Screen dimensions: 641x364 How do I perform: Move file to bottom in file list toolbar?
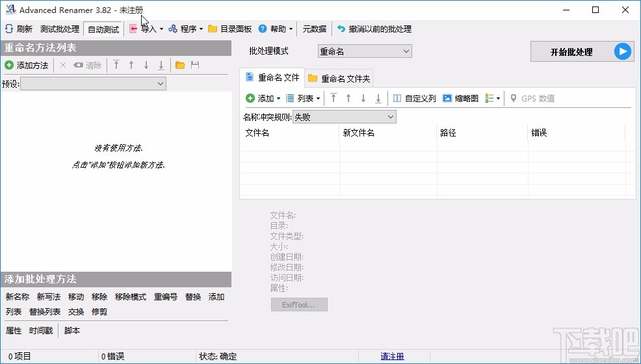point(378,98)
